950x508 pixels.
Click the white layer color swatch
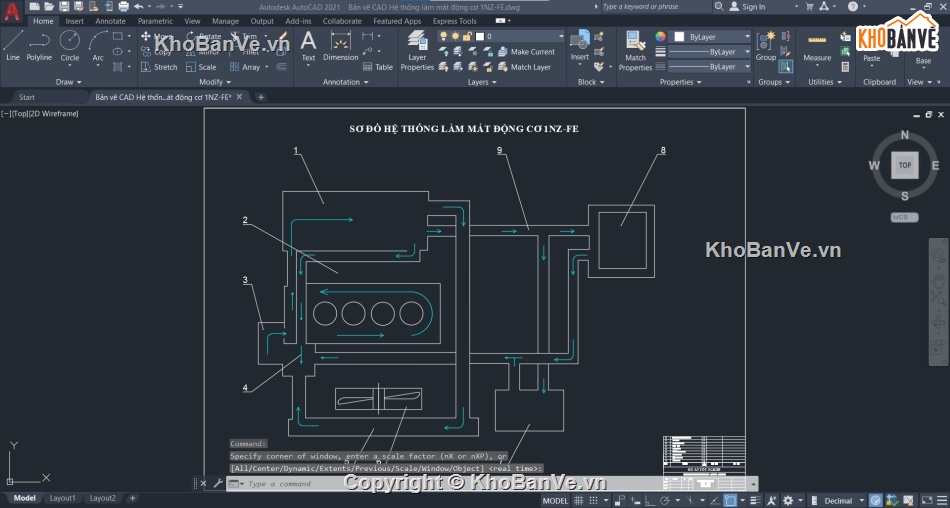[480, 36]
